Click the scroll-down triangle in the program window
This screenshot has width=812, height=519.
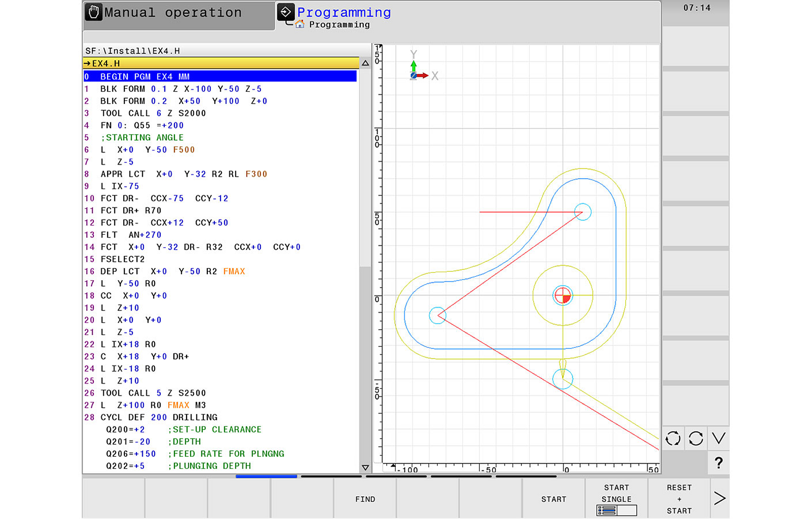365,467
